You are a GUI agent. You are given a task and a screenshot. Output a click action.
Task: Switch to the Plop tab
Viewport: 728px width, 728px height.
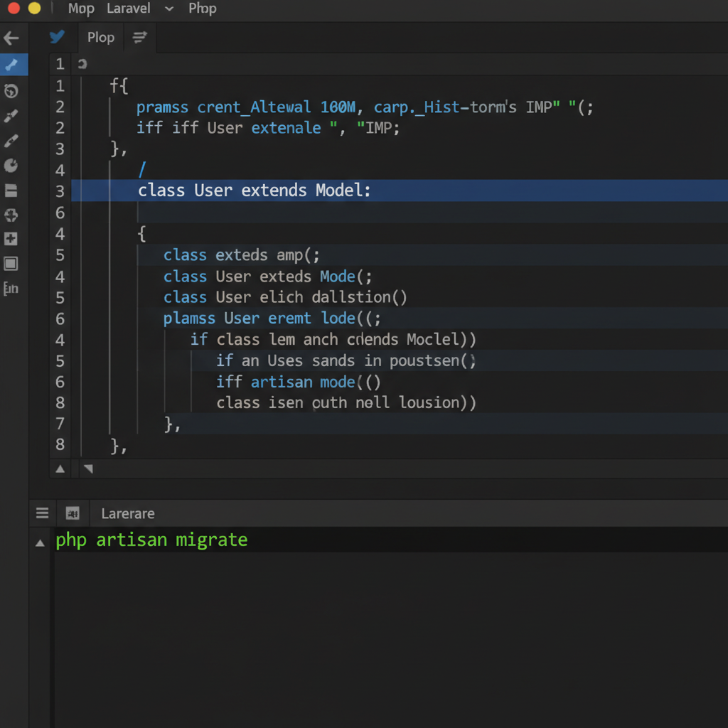click(100, 38)
